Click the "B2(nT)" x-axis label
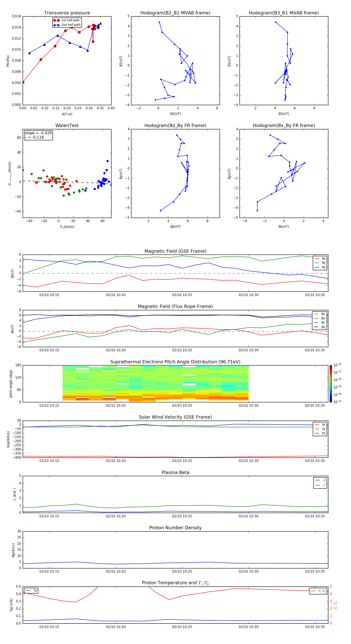 click(x=175, y=114)
